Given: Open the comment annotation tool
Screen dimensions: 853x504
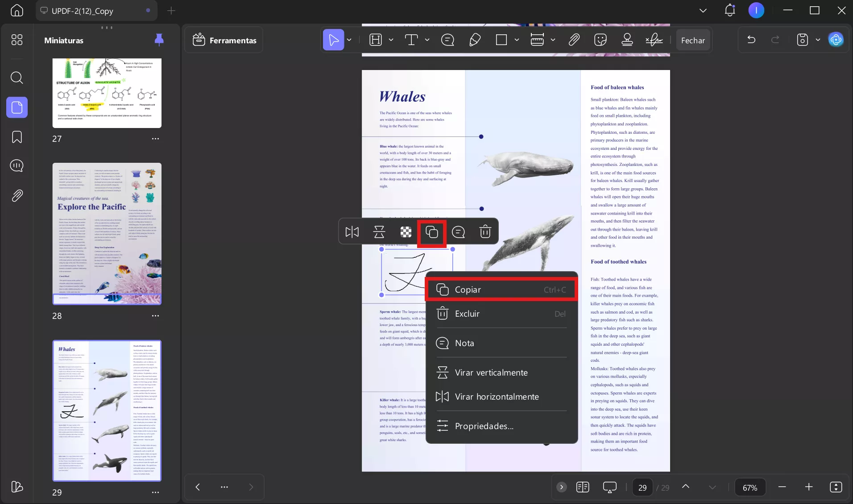Looking at the screenshot, I should tap(447, 40).
